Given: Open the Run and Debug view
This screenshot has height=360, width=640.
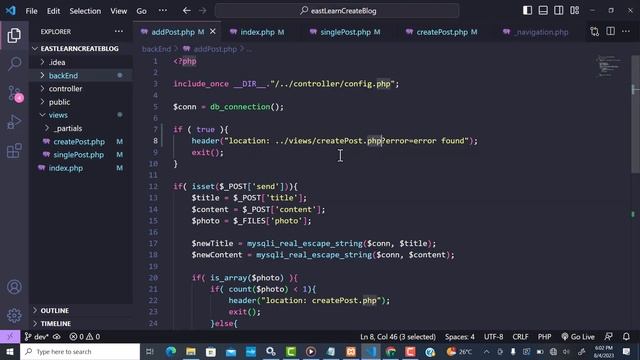Looking at the screenshot, I should point(14,122).
